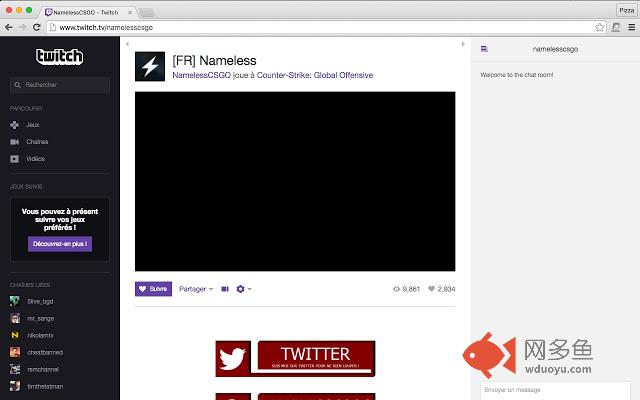Image resolution: width=640 pixels, height=400 pixels.
Task: Open the Twitter banner panel
Action: coord(295,359)
